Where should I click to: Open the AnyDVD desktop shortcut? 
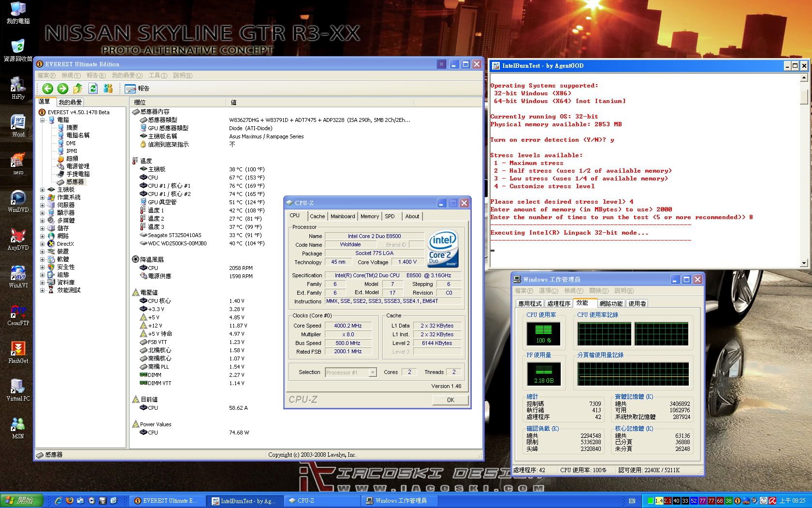(x=18, y=239)
